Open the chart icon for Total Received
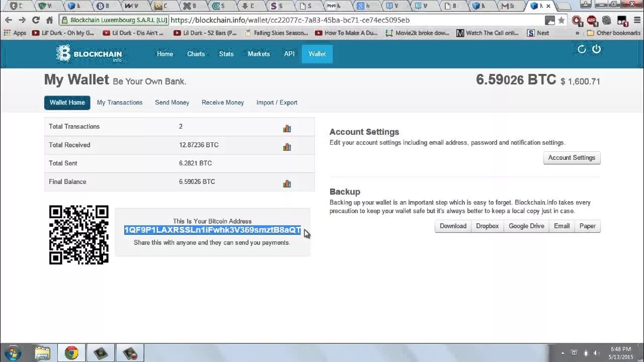This screenshot has height=362, width=644. 287,147
